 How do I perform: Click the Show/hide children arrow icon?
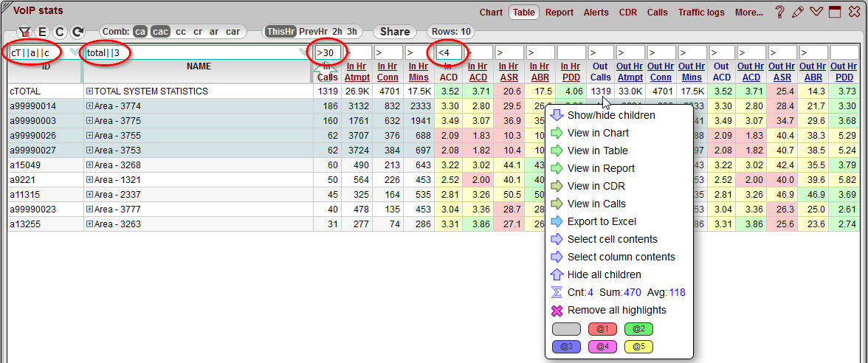pyautogui.click(x=557, y=115)
